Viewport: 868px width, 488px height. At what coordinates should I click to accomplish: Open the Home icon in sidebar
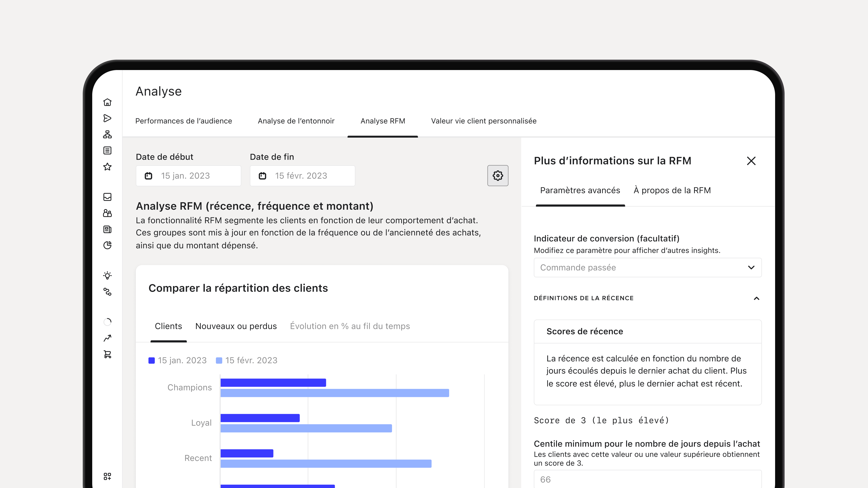pos(107,102)
